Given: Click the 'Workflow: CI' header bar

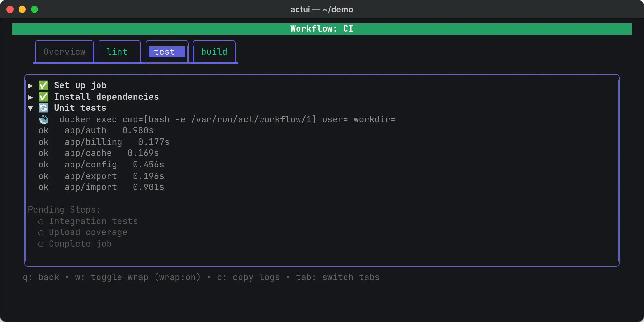Looking at the screenshot, I should (x=322, y=29).
